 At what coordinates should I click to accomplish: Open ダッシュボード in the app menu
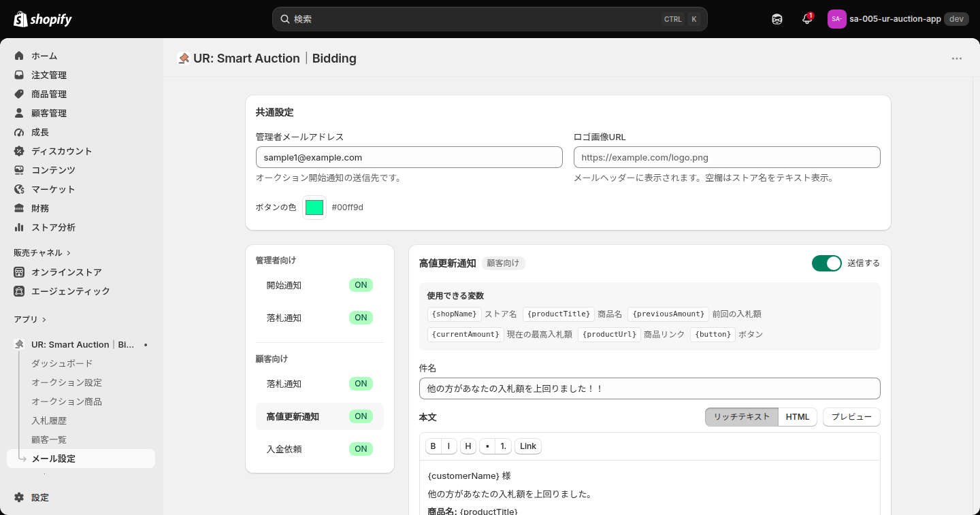pyautogui.click(x=62, y=364)
